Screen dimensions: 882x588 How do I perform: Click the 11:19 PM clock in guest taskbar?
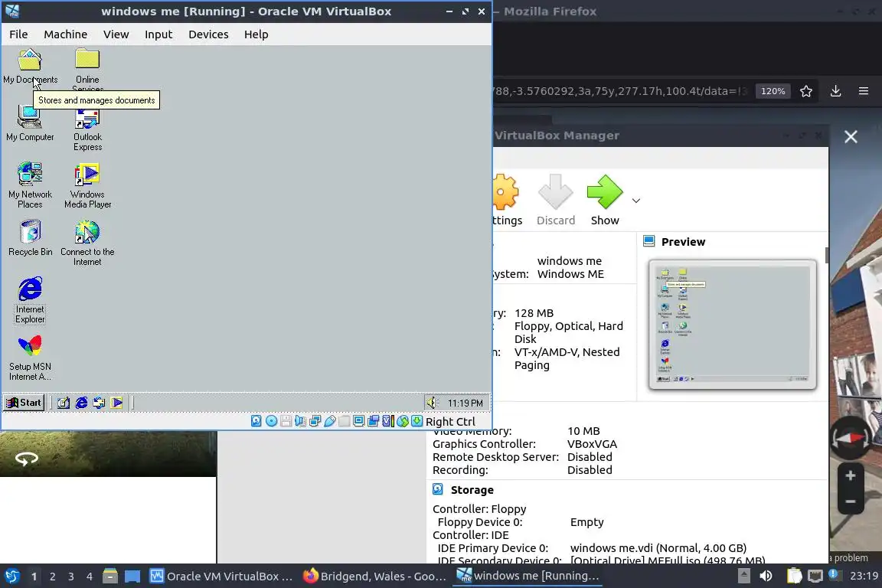(x=465, y=403)
